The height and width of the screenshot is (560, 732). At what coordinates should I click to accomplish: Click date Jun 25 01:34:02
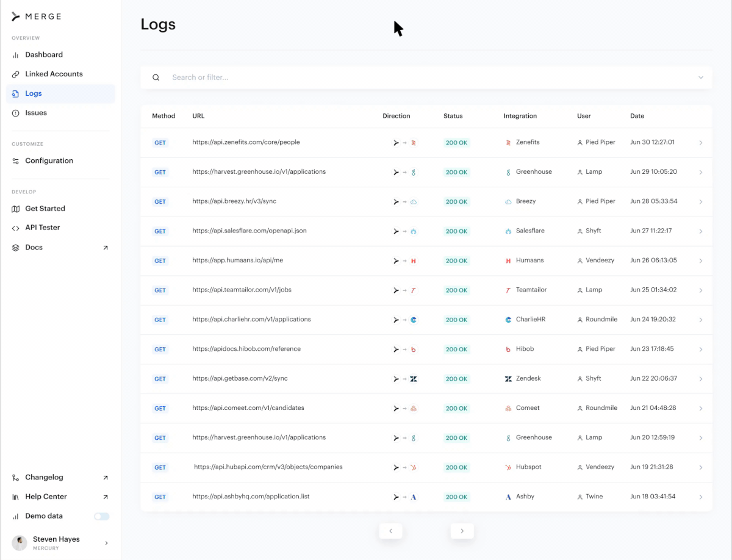pyautogui.click(x=653, y=290)
